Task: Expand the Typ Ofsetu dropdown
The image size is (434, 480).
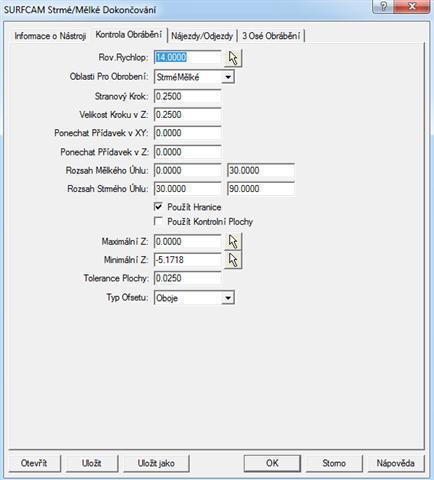Action: coord(228,298)
